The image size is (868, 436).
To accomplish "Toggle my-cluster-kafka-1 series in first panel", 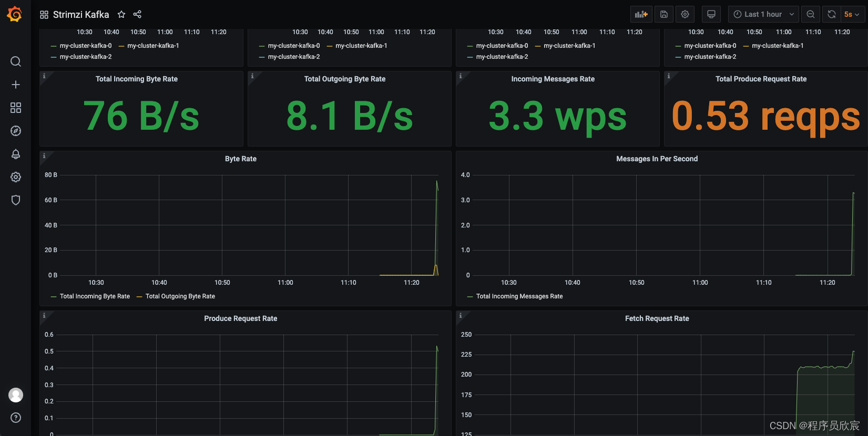I will tap(153, 46).
